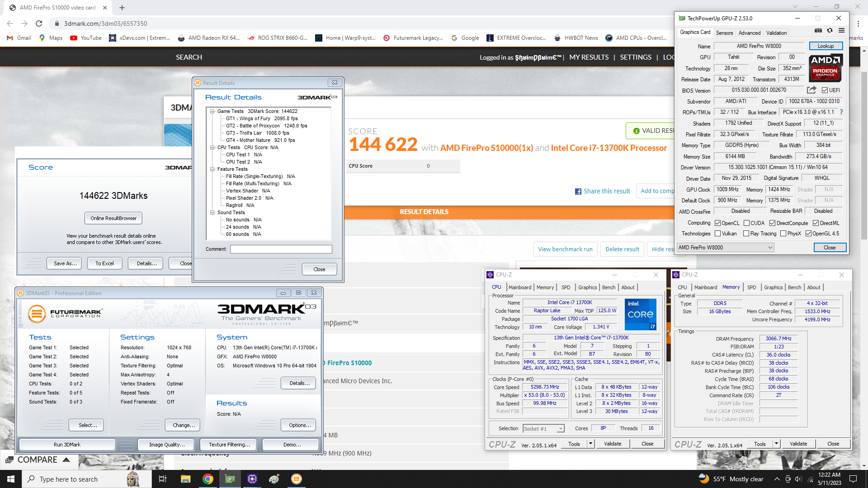Toggle the DirectCompute checkbox

(773, 223)
